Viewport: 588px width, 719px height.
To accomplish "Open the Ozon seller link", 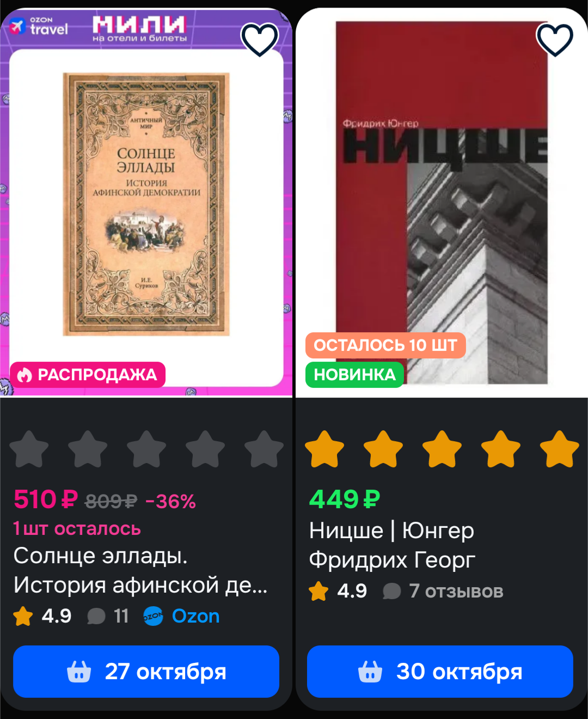I will click(x=195, y=616).
